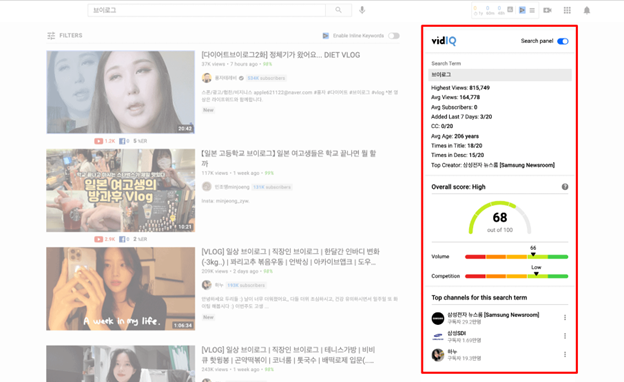The width and height of the screenshot is (624, 382).
Task: Click 삼성SDI channel name
Action: tap(456, 333)
